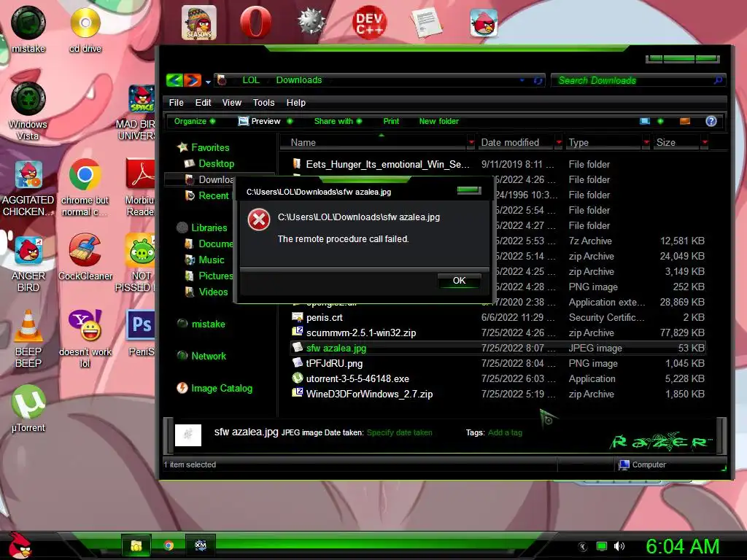Open the View menu
The width and height of the screenshot is (747, 560).
(x=231, y=102)
